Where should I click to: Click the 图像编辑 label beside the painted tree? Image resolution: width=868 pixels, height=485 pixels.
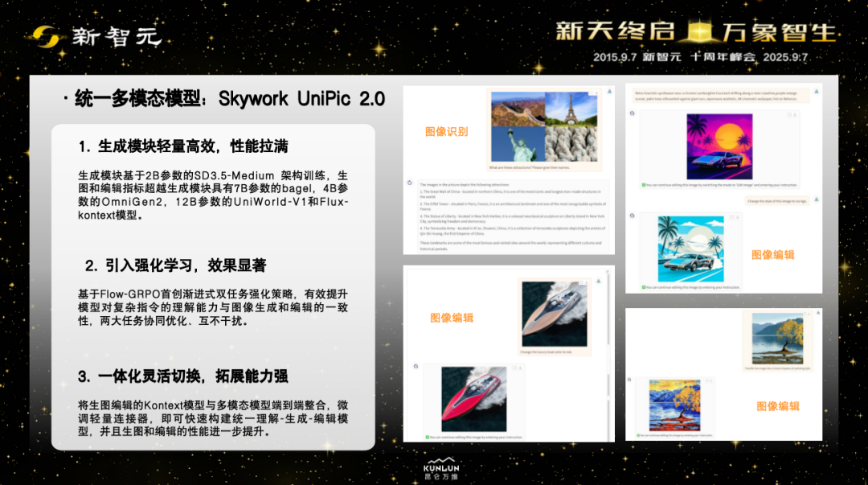point(778,406)
